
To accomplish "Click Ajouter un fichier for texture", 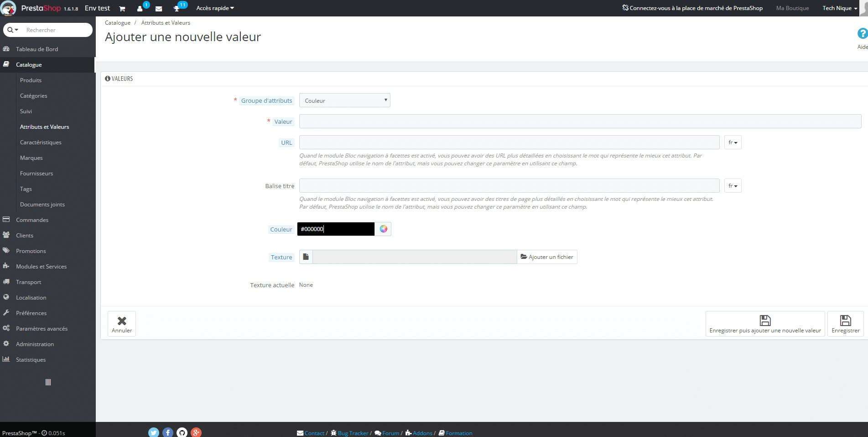I will point(547,257).
